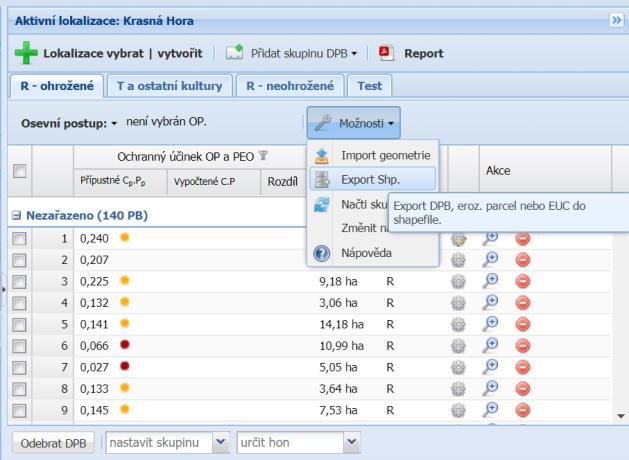Zoom to parcel in row 4

coord(490,303)
